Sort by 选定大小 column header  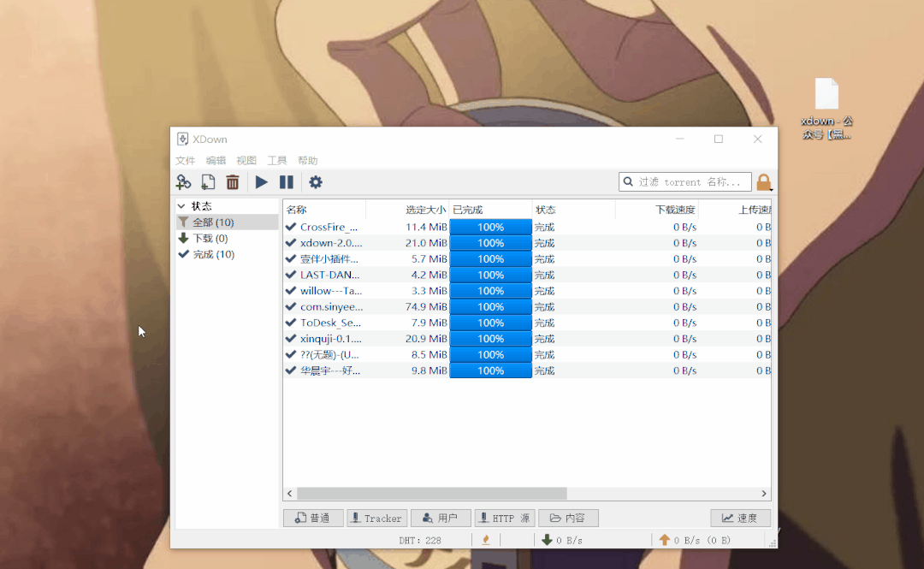pyautogui.click(x=408, y=210)
